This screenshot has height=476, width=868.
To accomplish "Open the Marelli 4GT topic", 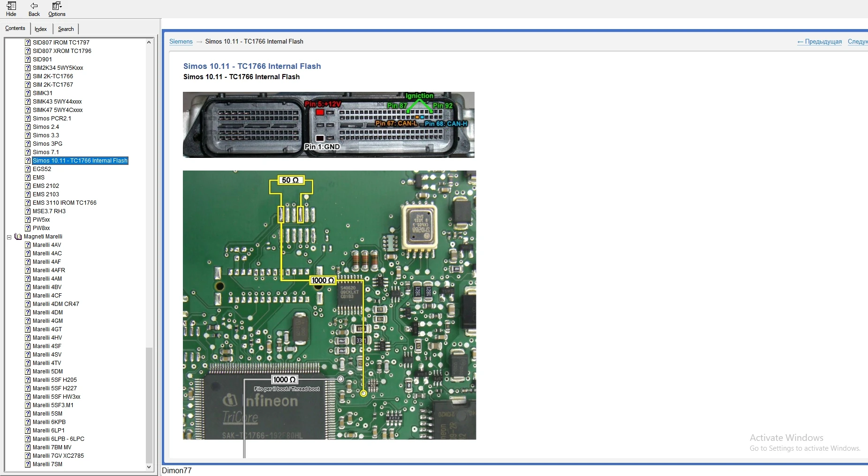I will click(x=47, y=329).
